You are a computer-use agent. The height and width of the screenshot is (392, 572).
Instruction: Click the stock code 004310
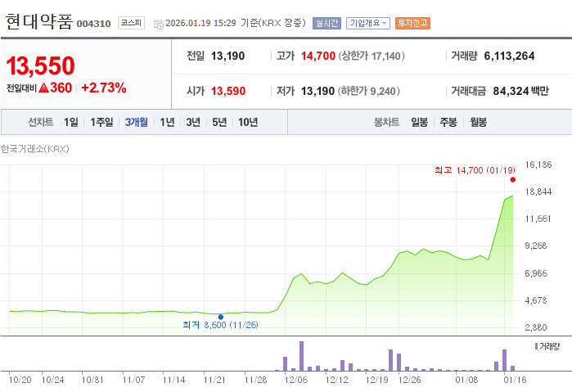tap(94, 24)
